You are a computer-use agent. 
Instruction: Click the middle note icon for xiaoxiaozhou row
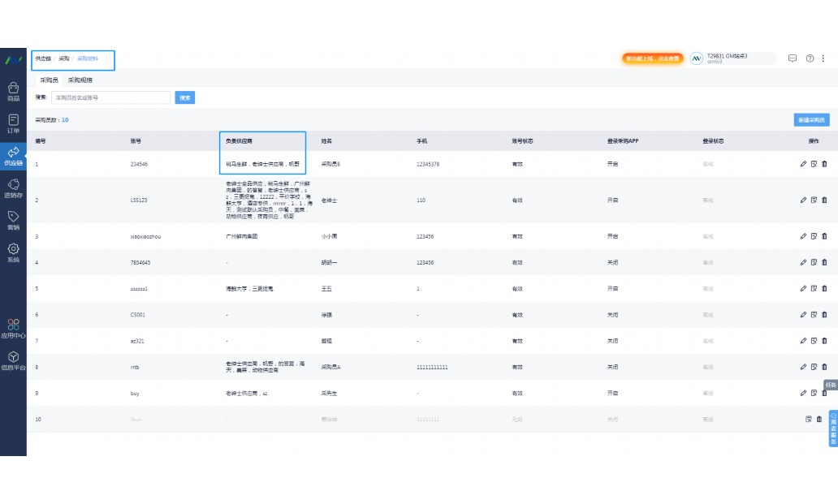814,236
